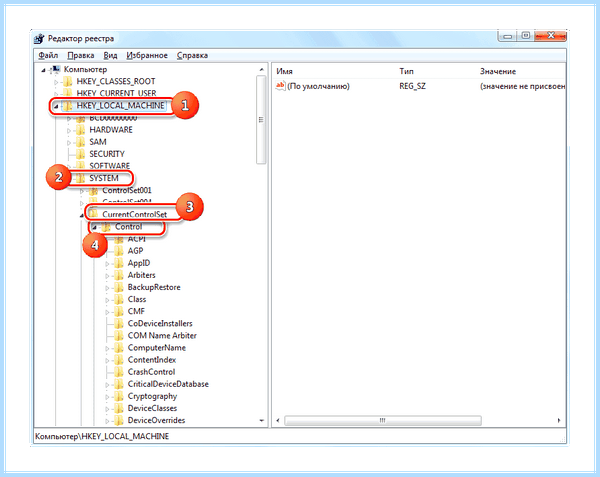Viewport: 600px width, 477px height.
Task: Click the Arbiters folder icon
Action: pyautogui.click(x=119, y=275)
